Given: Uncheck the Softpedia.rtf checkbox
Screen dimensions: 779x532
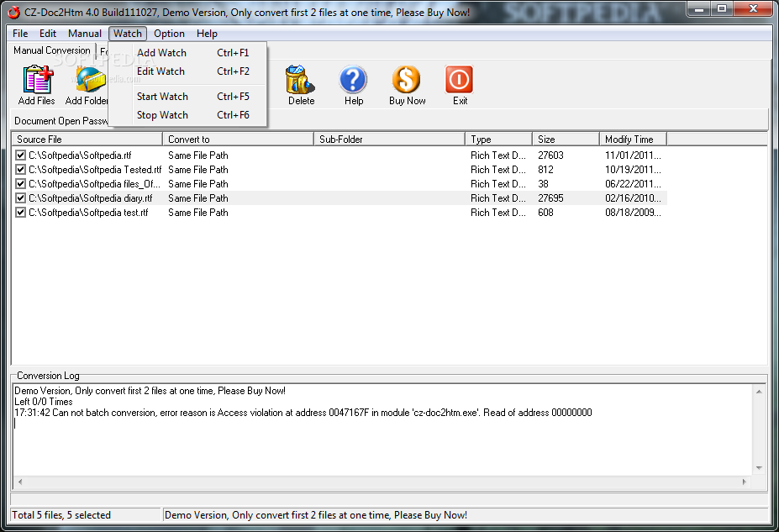Looking at the screenshot, I should tap(20, 155).
